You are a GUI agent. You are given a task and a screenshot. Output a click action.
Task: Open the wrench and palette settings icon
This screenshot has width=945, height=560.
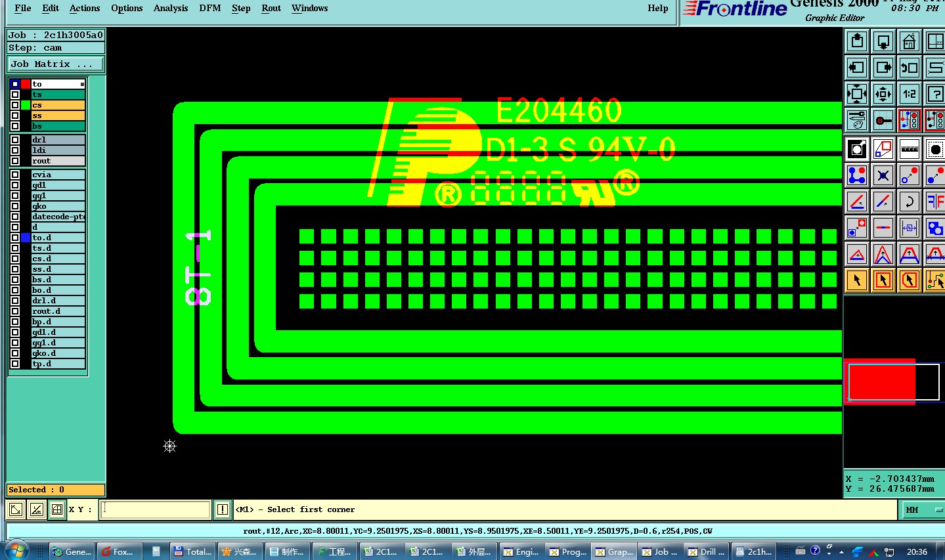(857, 120)
